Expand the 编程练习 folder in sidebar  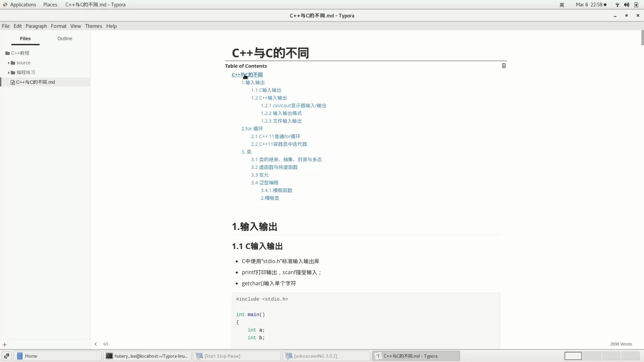pyautogui.click(x=8, y=72)
